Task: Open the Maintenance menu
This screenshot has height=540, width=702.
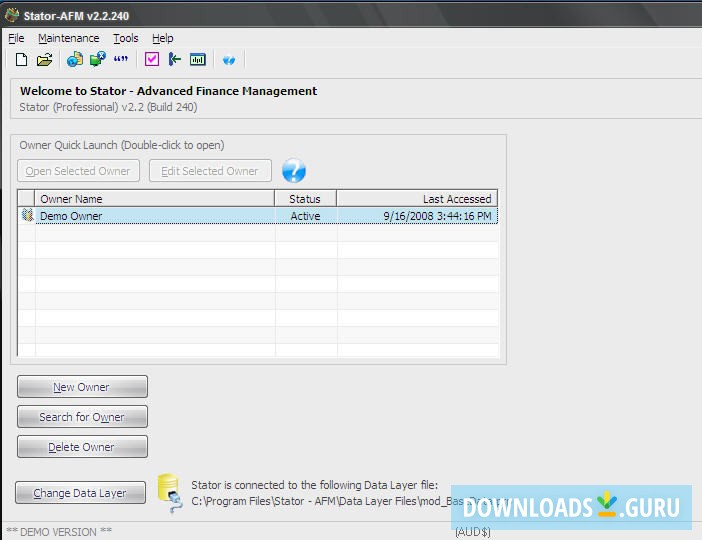Action: pos(68,39)
